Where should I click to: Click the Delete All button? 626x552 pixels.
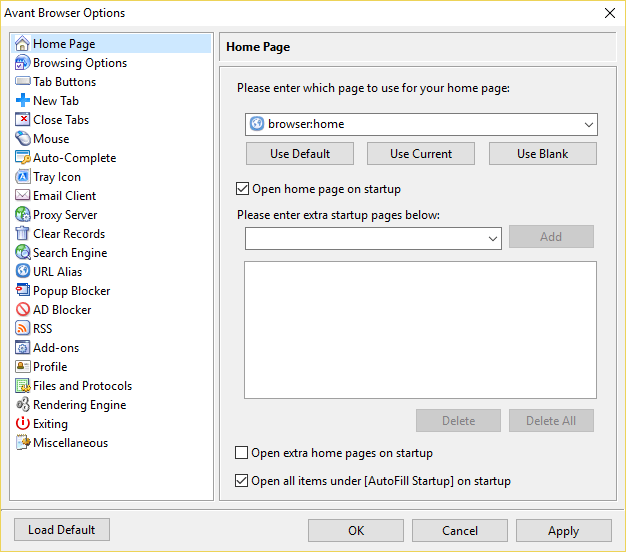pos(551,420)
